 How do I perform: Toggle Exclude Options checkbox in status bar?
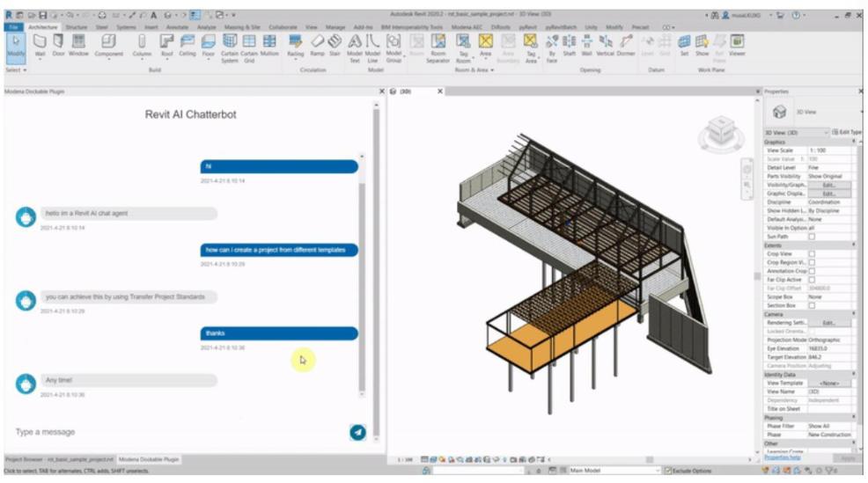[668, 471]
